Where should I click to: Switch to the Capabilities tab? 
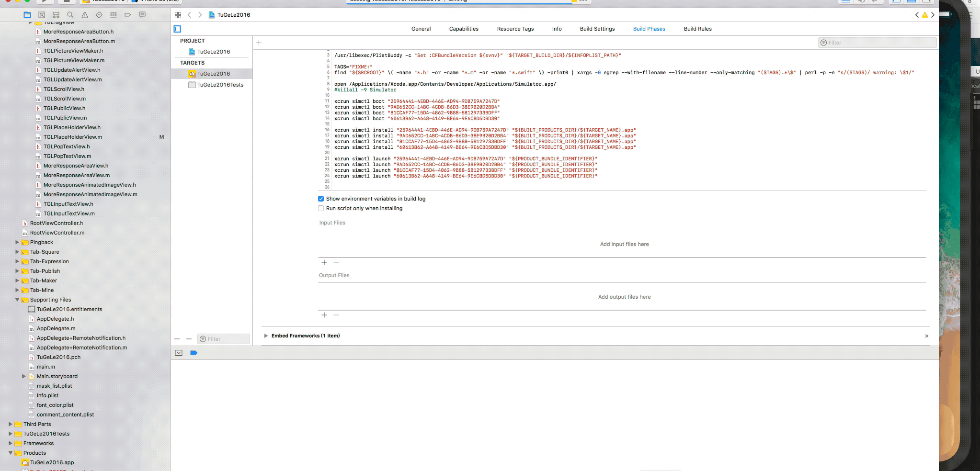[464, 29]
